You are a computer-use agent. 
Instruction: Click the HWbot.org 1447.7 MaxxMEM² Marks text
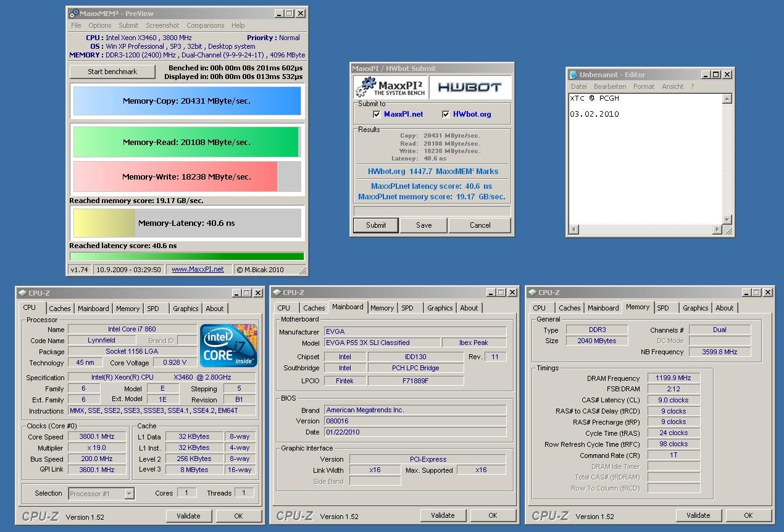click(x=433, y=172)
